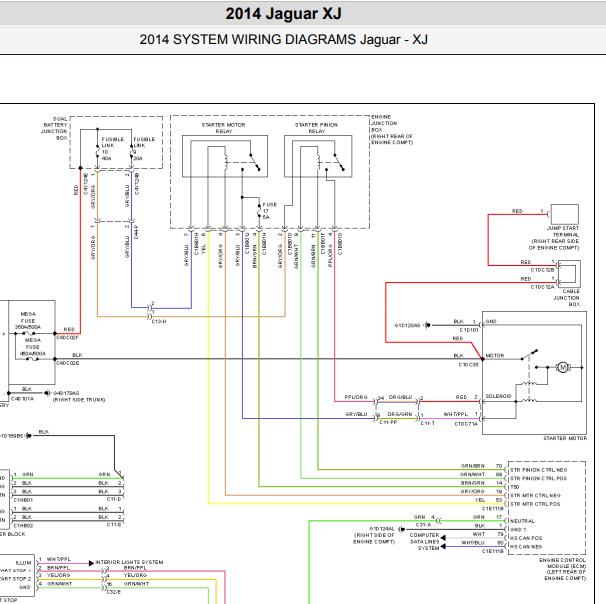Viewport: 606px width, 604px height.
Task: Click ground reference "G1D120AS"
Action: coord(407,325)
